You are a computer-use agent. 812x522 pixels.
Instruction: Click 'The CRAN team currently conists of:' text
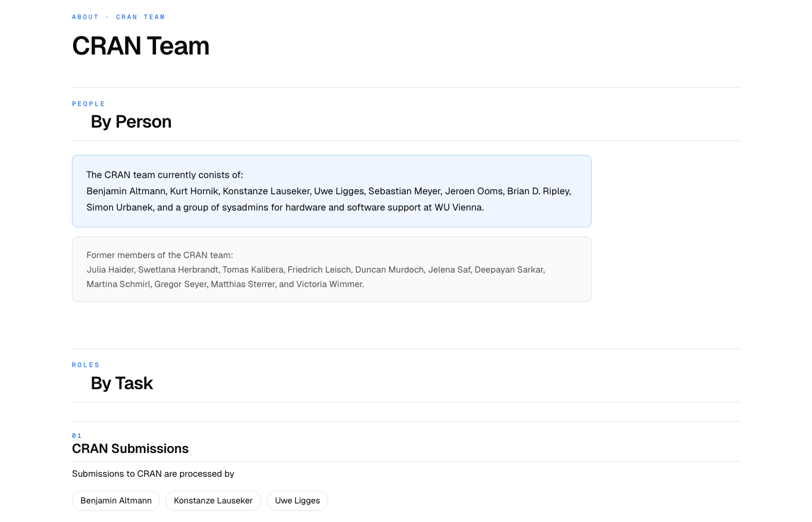pos(165,175)
